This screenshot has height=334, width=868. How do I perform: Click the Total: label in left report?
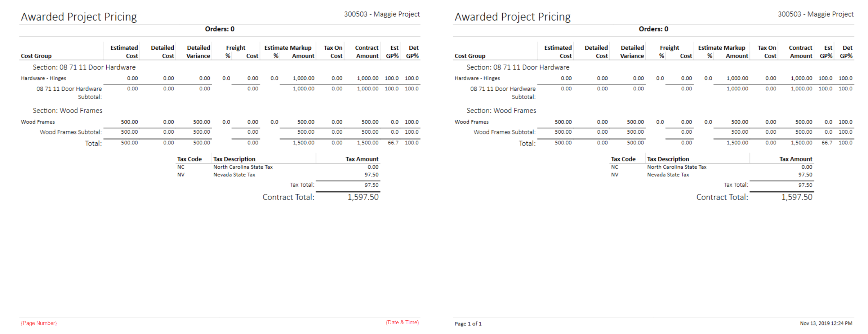tap(94, 143)
